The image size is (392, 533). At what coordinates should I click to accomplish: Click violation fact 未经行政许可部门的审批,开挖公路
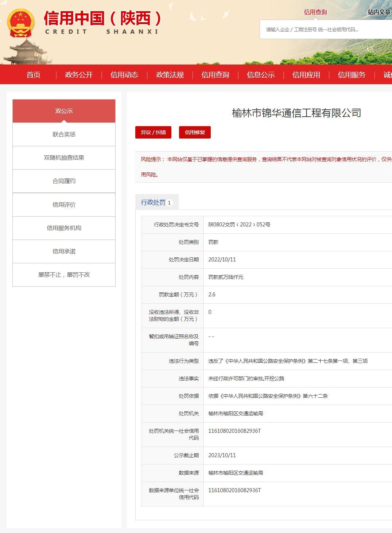tap(246, 378)
